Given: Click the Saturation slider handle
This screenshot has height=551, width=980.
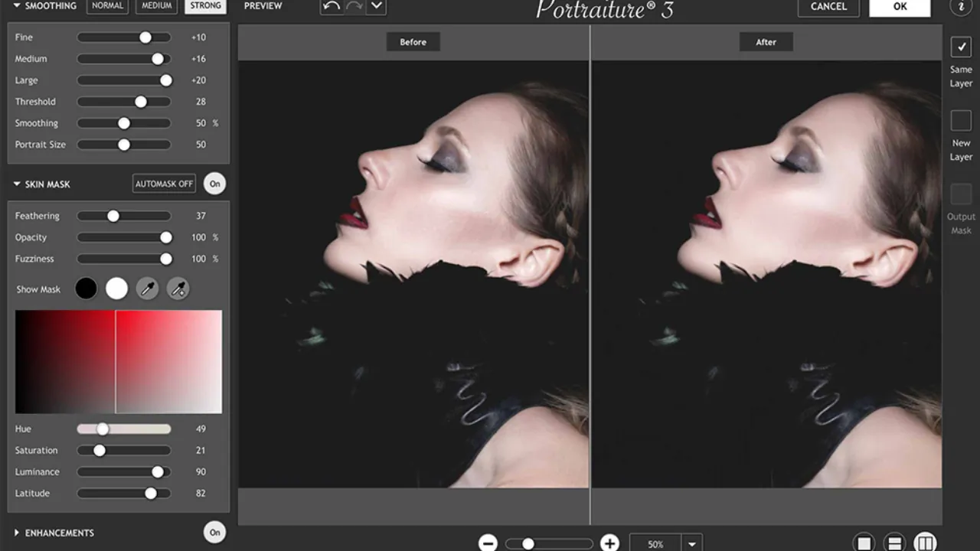Looking at the screenshot, I should click(x=100, y=451).
